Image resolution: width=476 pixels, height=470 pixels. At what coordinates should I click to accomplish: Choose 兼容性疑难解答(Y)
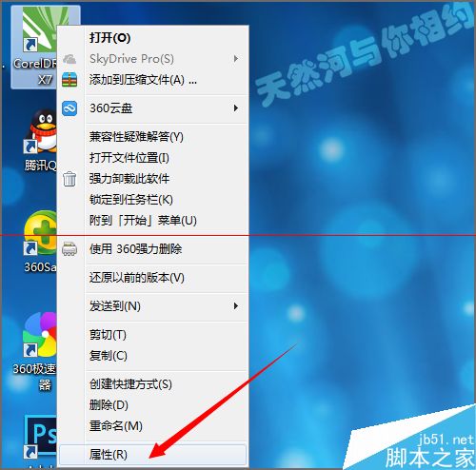[152, 137]
